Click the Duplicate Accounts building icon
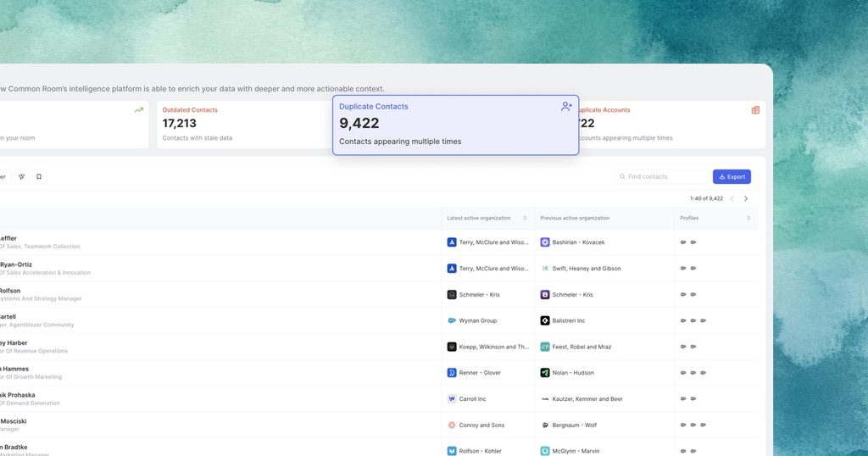The width and height of the screenshot is (868, 456). 755,110
